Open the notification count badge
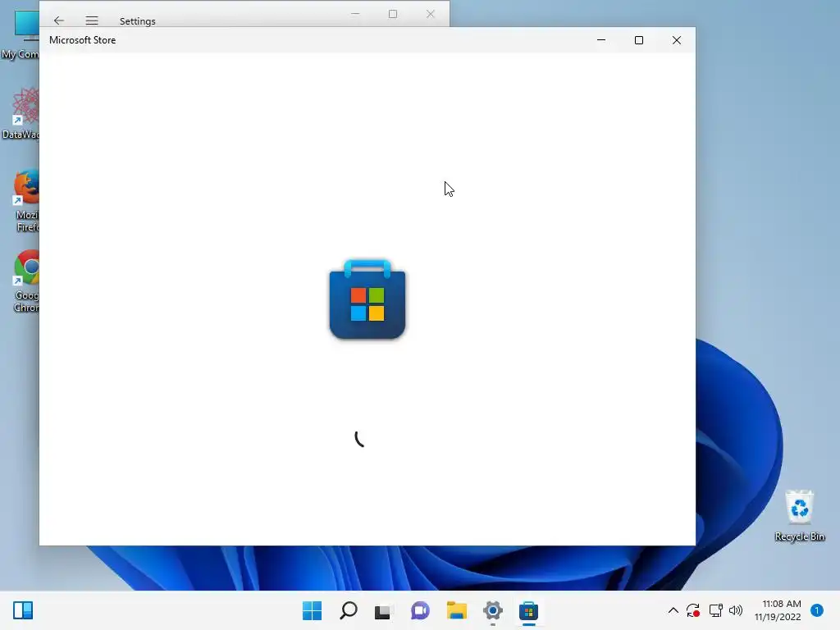 point(817,609)
